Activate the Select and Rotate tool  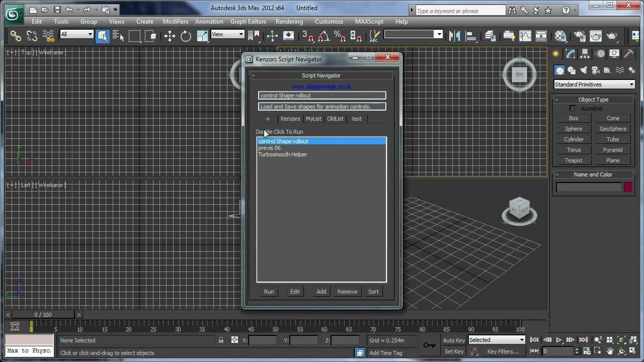(186, 35)
